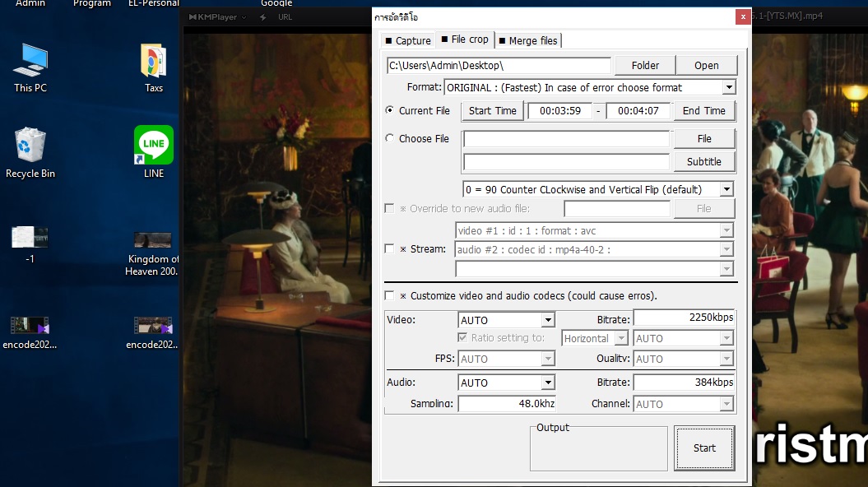This screenshot has height=487, width=868.
Task: Expand the ratio AUTO dropdown beside Horizontal
Action: click(726, 338)
